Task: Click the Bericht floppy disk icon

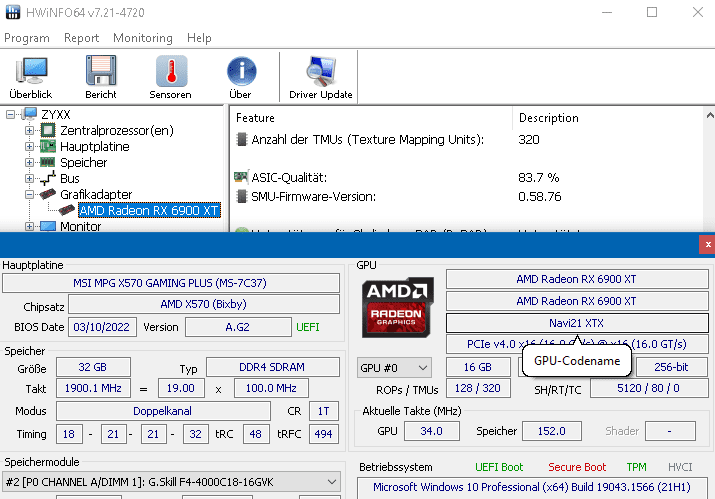Action: pyautogui.click(x=101, y=70)
